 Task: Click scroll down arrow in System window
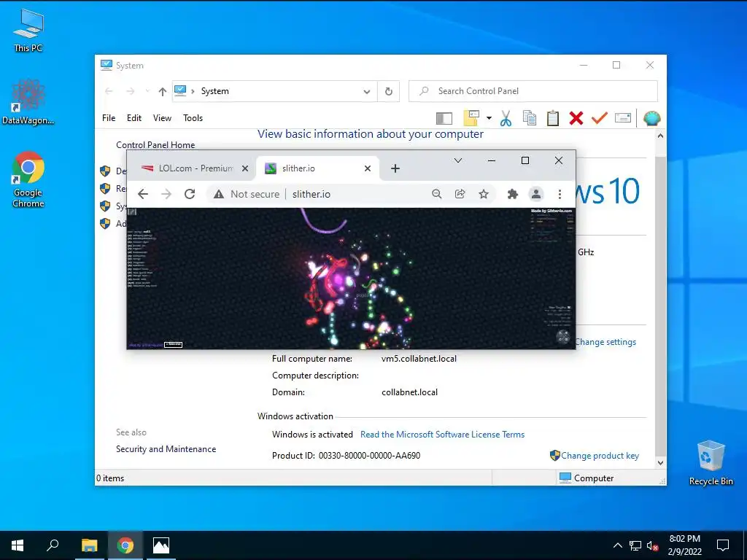660,462
